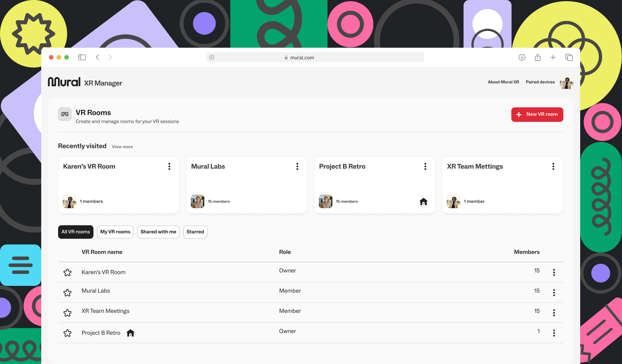Click the home icon on Project B Retro card
The width and height of the screenshot is (622, 364).
(x=424, y=202)
